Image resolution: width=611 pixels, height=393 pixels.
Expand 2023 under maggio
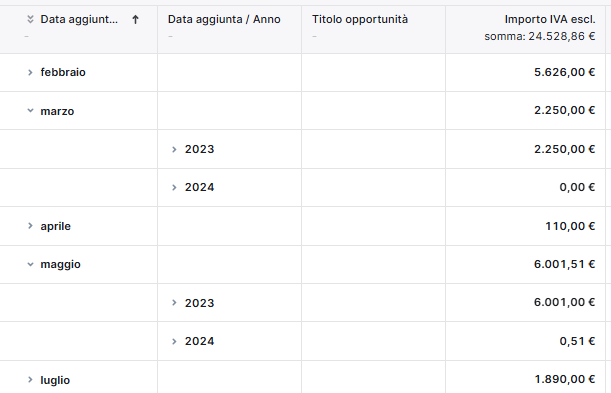[174, 303]
